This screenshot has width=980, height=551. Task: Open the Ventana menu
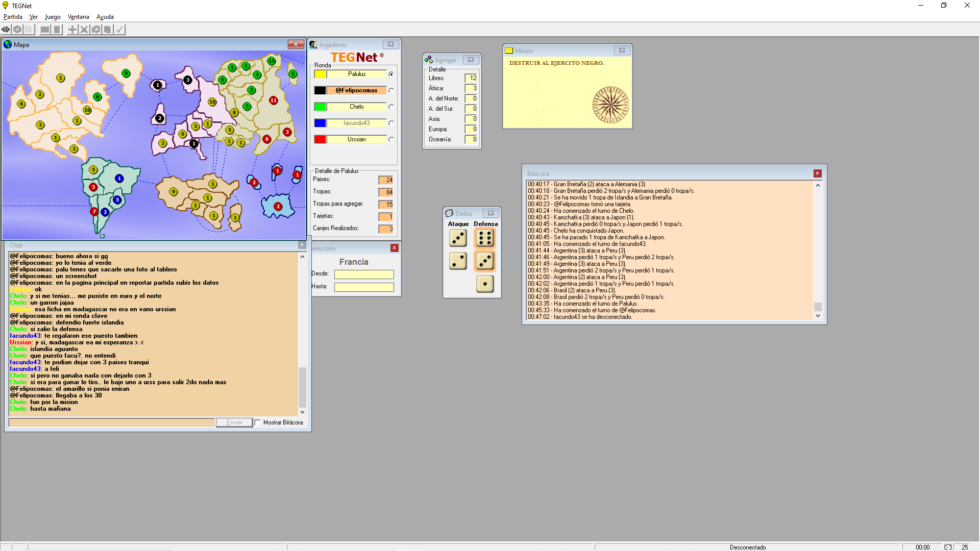click(x=78, y=17)
